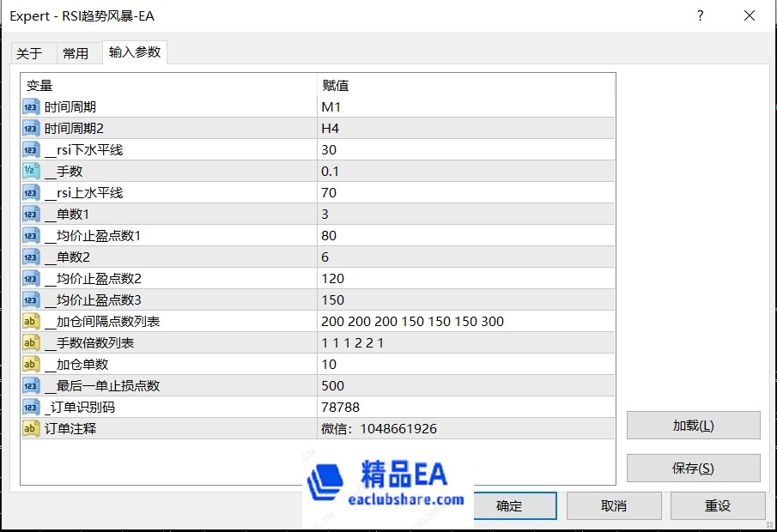The height and width of the screenshot is (532, 777).
Task: Click the icon beside _订单识别码
Action: (x=31, y=408)
